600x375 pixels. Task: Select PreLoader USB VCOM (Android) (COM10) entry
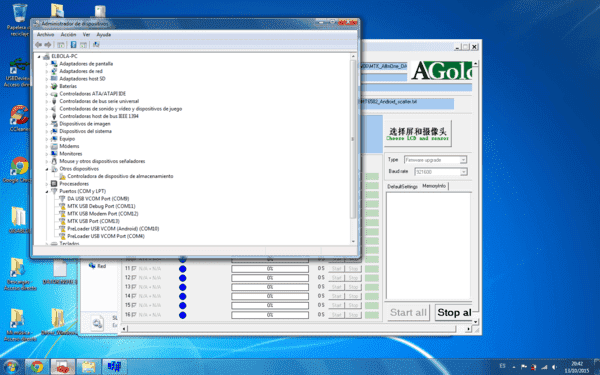point(113,228)
